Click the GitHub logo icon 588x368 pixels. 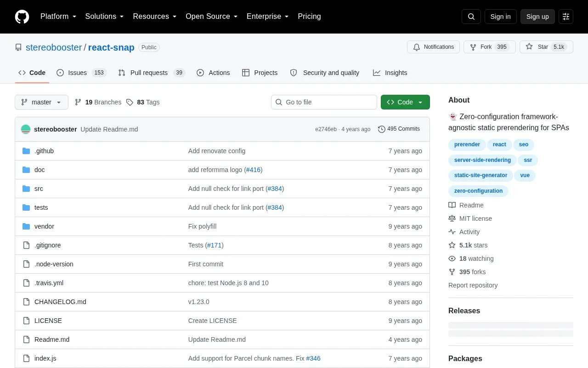click(22, 17)
